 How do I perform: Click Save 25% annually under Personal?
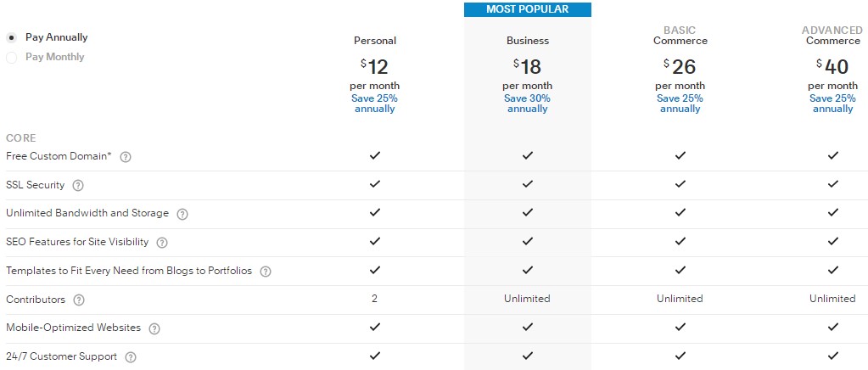pos(374,104)
